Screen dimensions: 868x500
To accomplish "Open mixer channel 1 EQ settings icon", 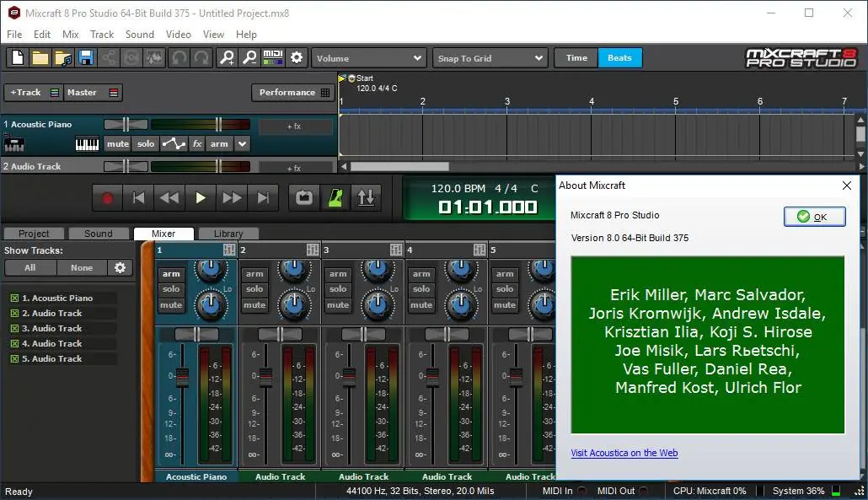I will [229, 250].
